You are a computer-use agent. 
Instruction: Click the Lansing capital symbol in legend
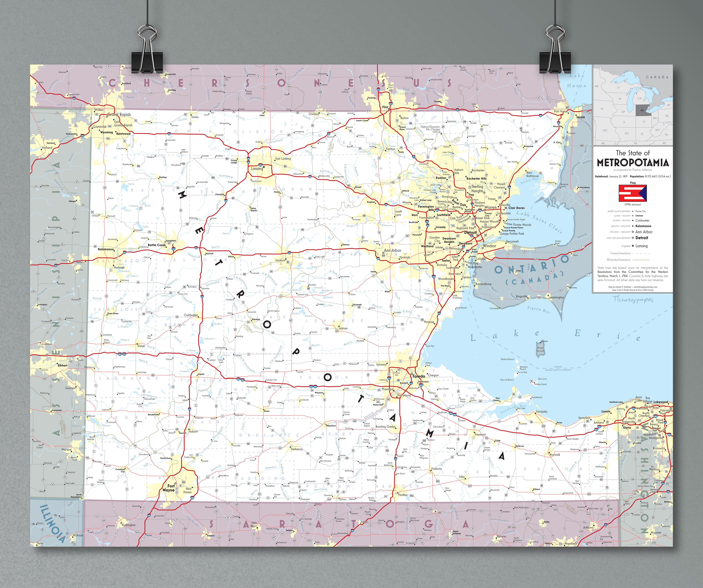point(633,246)
